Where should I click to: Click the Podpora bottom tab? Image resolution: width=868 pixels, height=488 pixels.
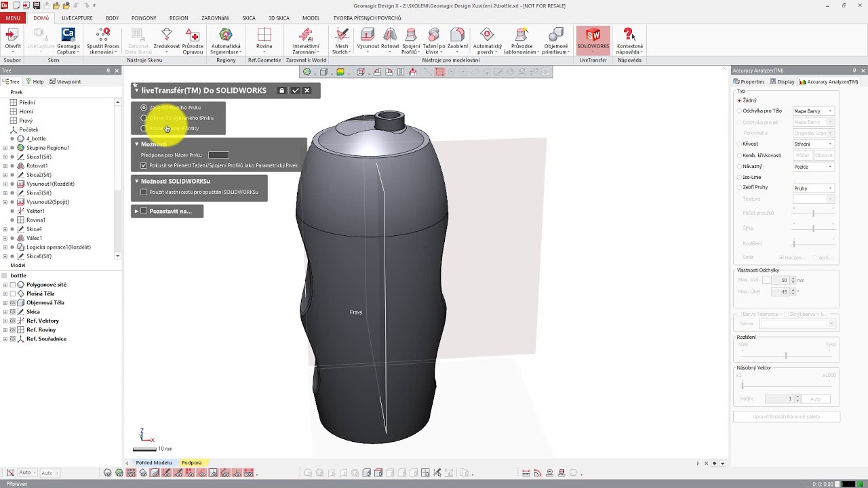(191, 463)
